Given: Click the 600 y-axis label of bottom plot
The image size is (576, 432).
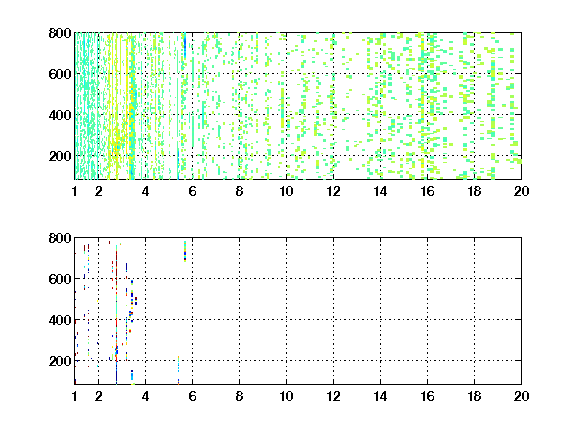Looking at the screenshot, I should (60, 279).
